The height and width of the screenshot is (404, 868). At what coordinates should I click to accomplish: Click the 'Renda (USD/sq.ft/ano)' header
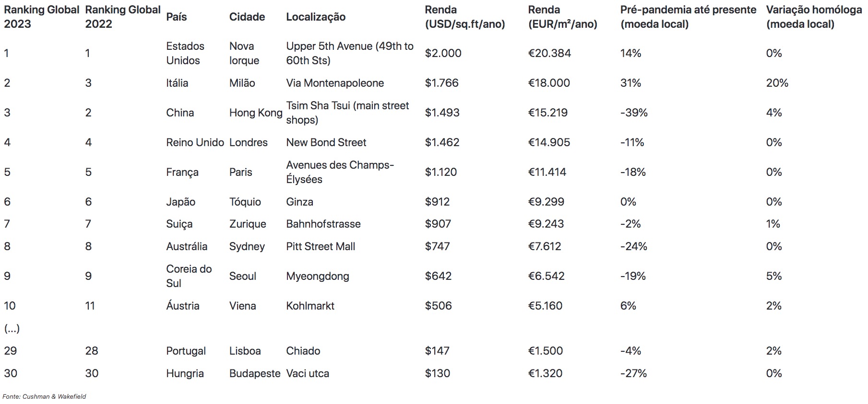464,17
